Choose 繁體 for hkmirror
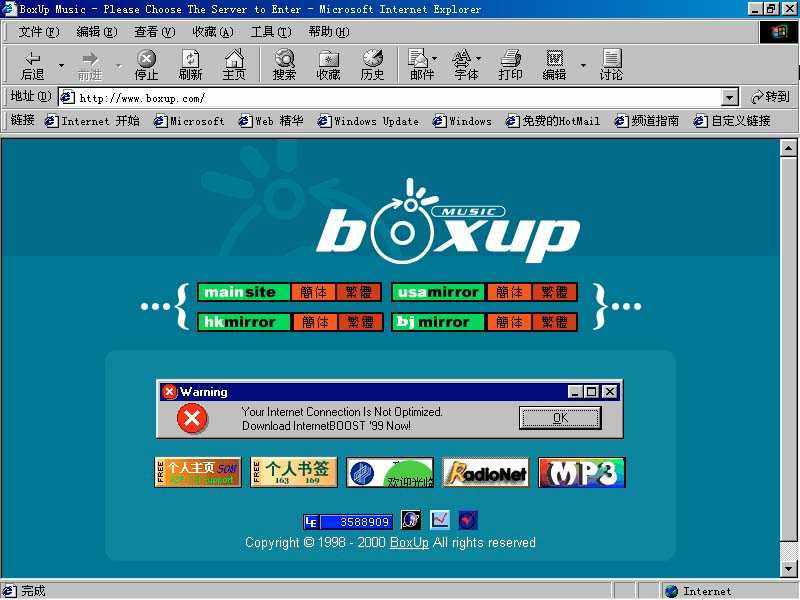The height and width of the screenshot is (600, 800). (360, 322)
